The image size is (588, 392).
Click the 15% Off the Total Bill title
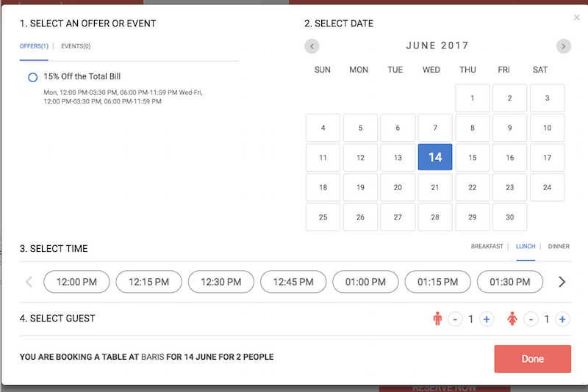pyautogui.click(x=82, y=76)
